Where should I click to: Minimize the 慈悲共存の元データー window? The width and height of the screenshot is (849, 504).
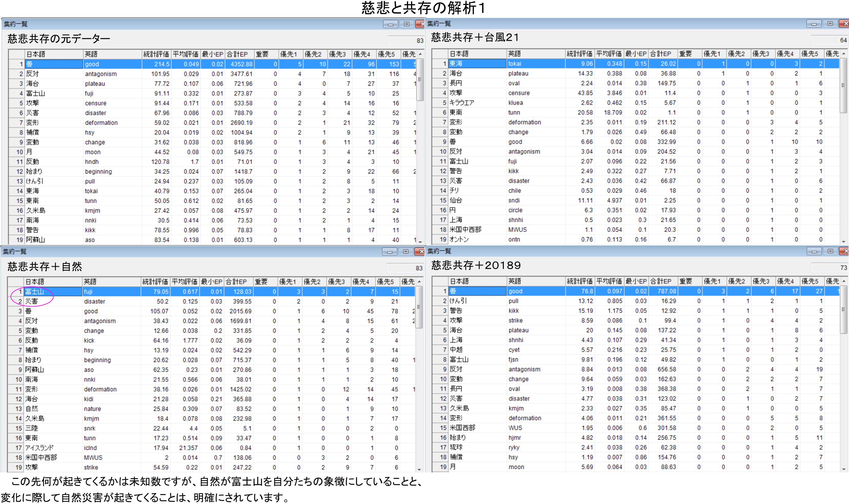click(x=390, y=24)
